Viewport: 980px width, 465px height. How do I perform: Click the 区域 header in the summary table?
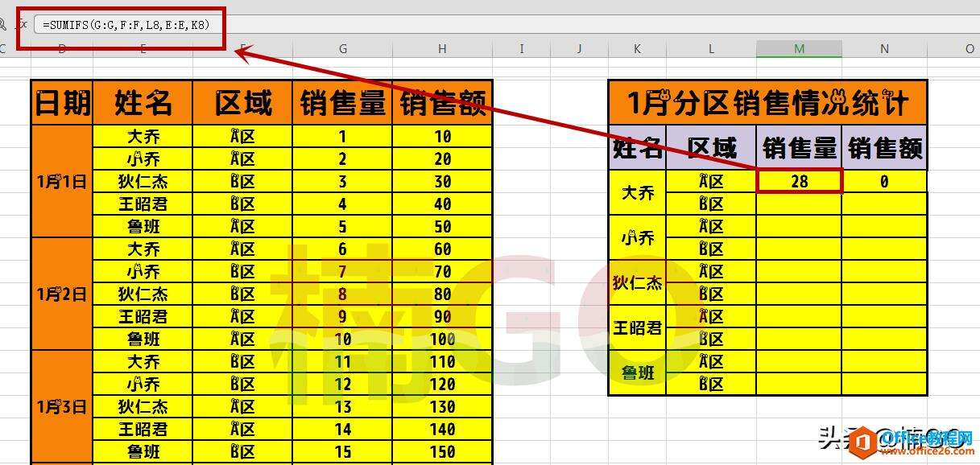pyautogui.click(x=712, y=147)
